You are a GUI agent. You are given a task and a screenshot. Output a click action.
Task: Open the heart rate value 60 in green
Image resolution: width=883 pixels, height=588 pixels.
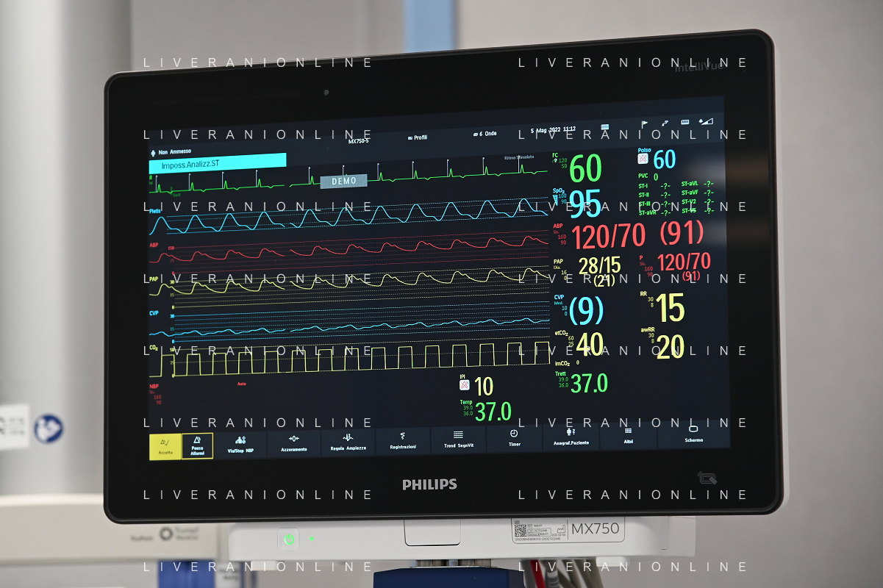[586, 169]
